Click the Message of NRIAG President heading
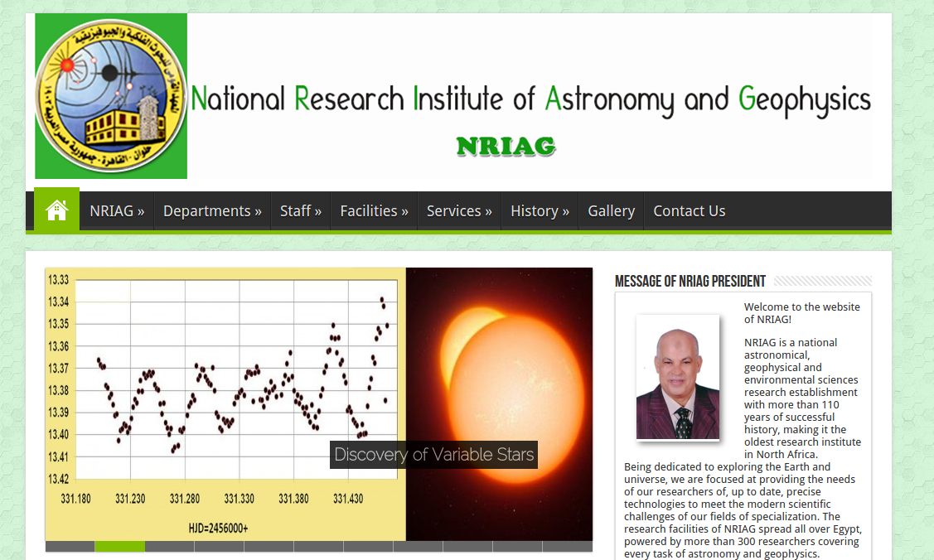This screenshot has height=560, width=934. coord(690,282)
